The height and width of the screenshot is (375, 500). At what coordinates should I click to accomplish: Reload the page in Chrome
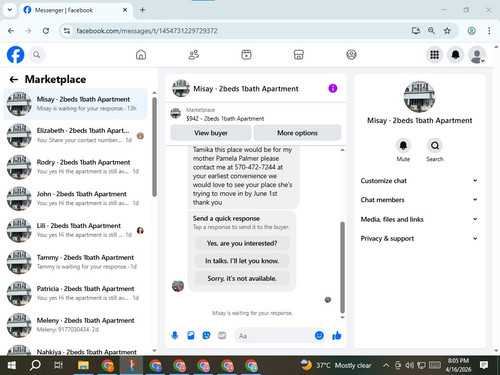[x=46, y=31]
